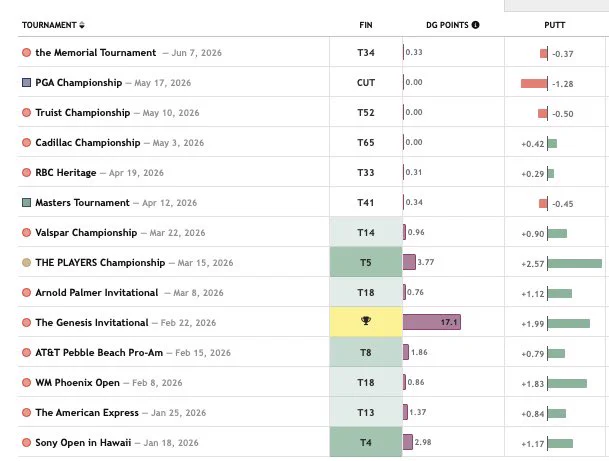Click the DG POINTS info icon
The height and width of the screenshot is (461, 609).
[x=475, y=25]
